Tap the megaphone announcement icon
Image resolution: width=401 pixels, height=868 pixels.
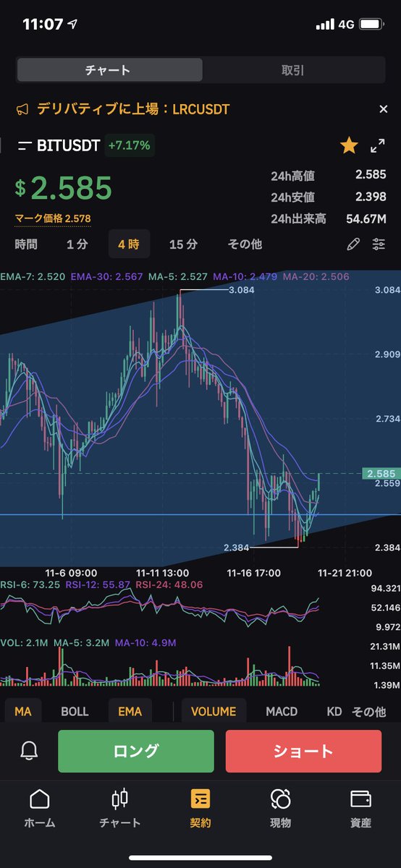22,109
